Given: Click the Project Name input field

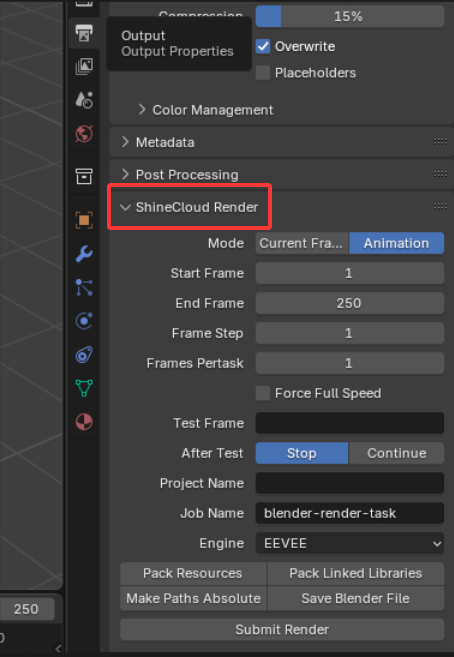Looking at the screenshot, I should tap(350, 483).
